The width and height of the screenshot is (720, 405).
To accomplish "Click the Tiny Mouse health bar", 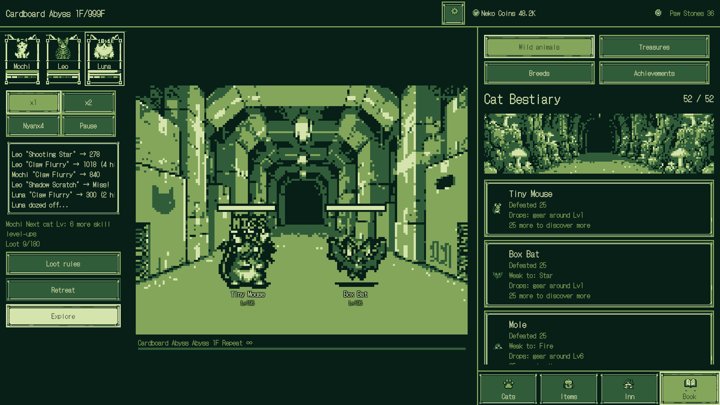I will click(247, 208).
